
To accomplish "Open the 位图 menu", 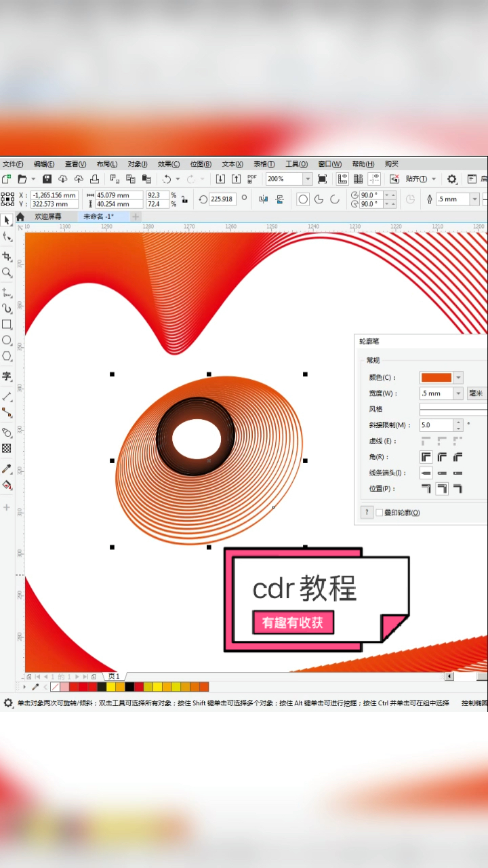I will click(201, 164).
